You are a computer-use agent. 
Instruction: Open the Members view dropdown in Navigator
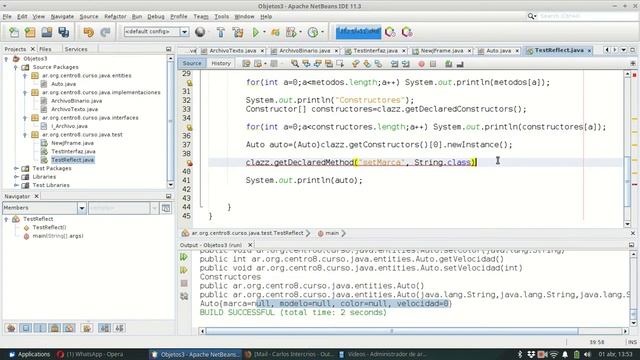[82, 208]
